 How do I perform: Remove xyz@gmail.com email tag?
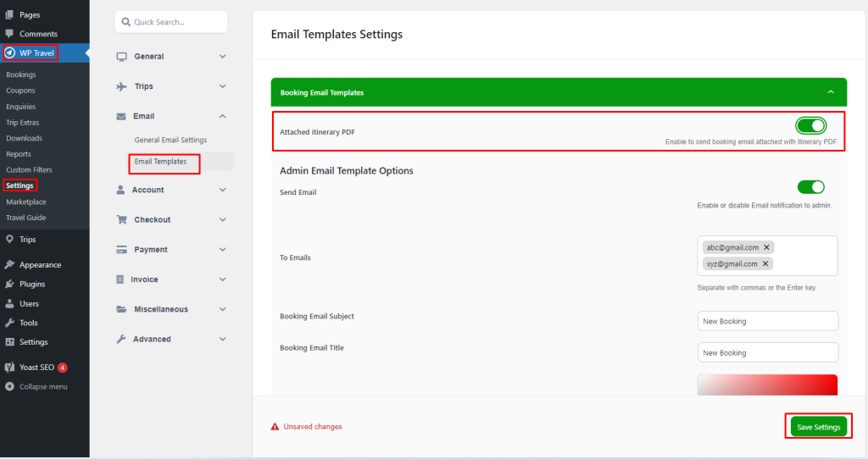[765, 263]
